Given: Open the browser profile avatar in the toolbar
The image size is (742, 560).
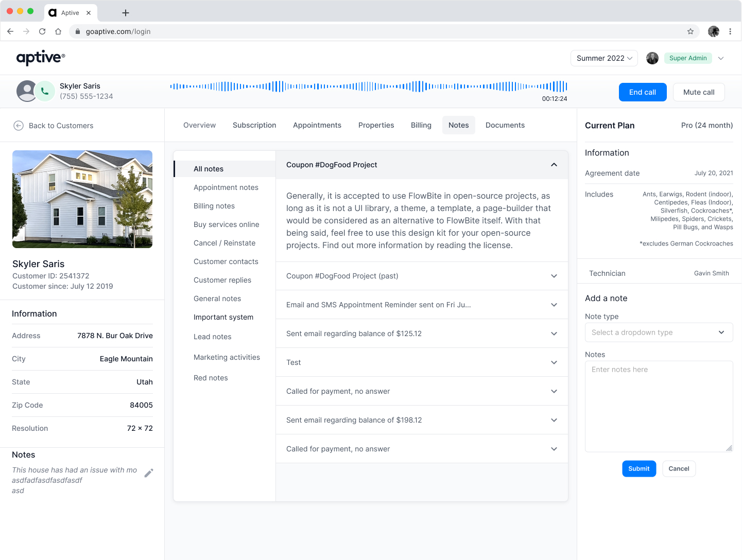Looking at the screenshot, I should (714, 31).
